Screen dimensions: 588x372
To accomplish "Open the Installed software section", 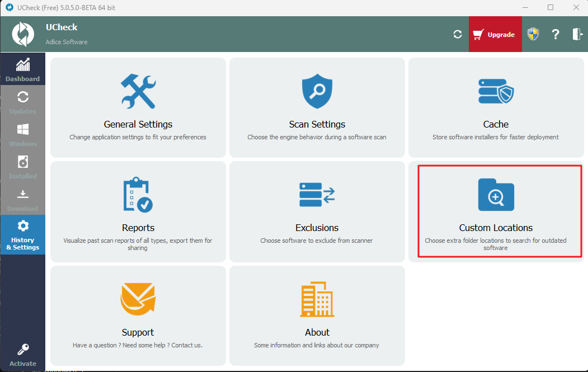I will click(22, 167).
